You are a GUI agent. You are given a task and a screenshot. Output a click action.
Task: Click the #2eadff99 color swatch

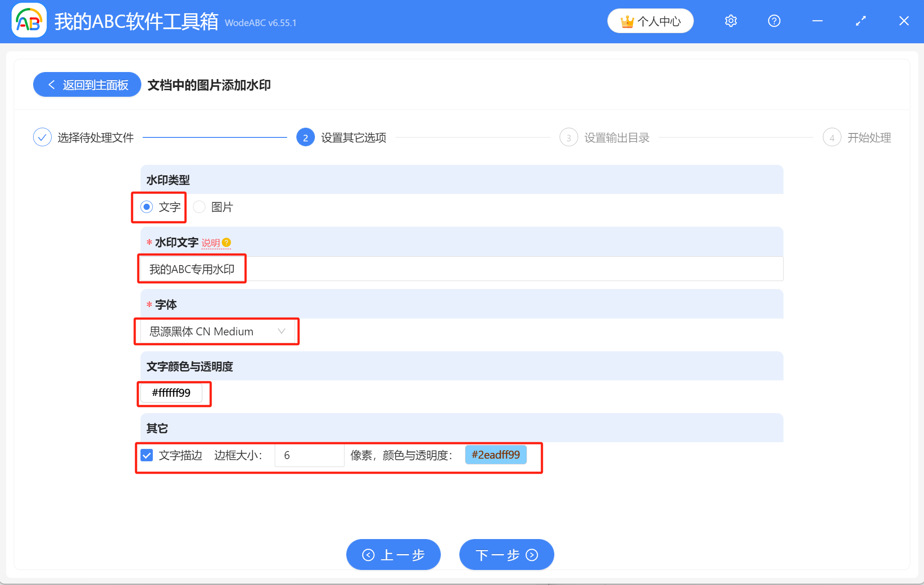(496, 454)
